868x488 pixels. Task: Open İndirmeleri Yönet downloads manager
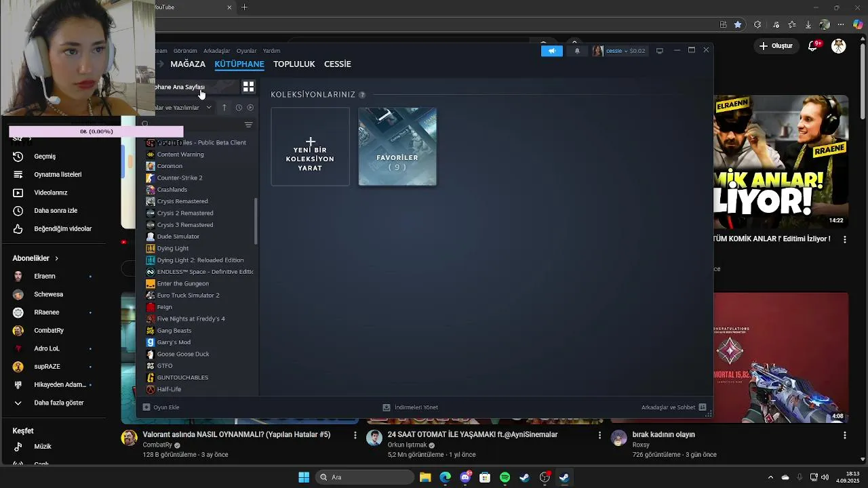click(410, 407)
